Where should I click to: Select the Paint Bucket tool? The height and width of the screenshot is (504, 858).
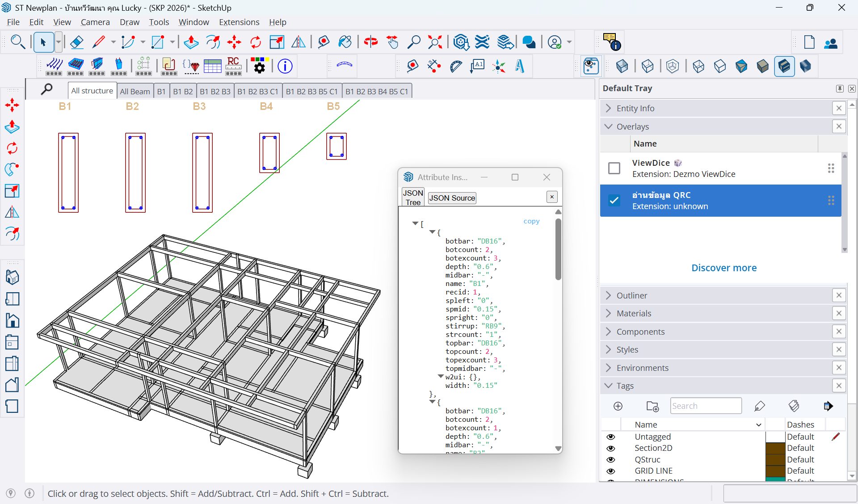click(x=345, y=42)
